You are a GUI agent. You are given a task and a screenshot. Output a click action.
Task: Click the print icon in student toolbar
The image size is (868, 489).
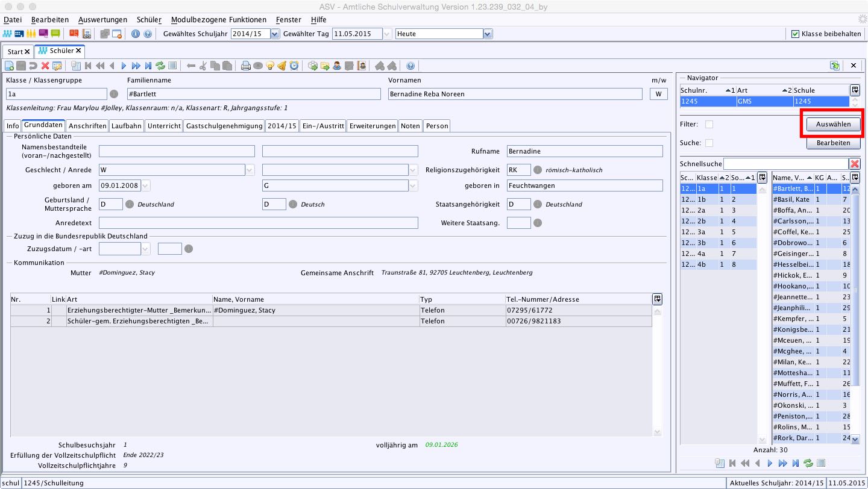click(x=246, y=66)
